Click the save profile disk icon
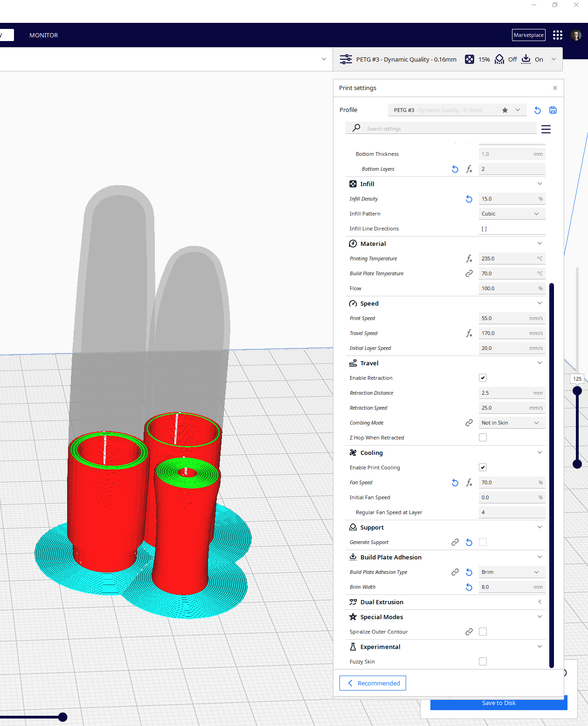Viewport: 588px width, 726px height. pos(553,110)
